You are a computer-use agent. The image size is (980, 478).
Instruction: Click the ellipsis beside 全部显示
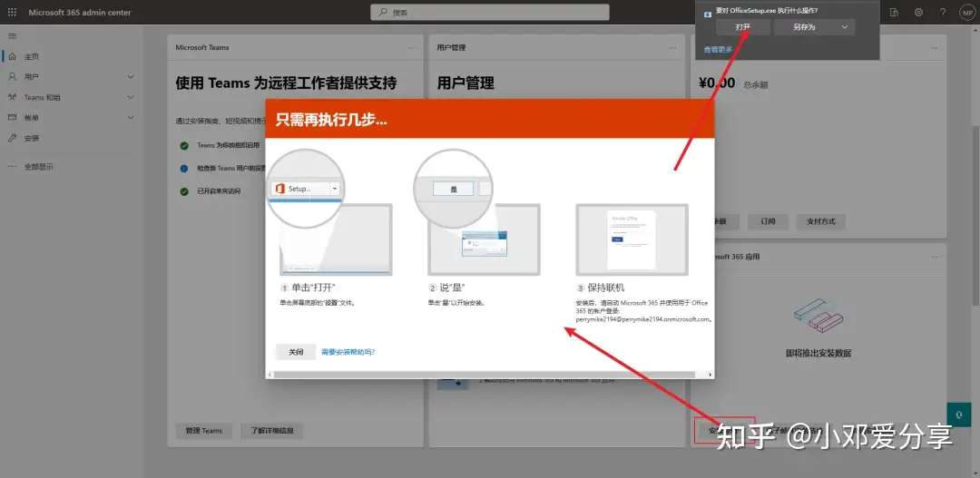13,167
